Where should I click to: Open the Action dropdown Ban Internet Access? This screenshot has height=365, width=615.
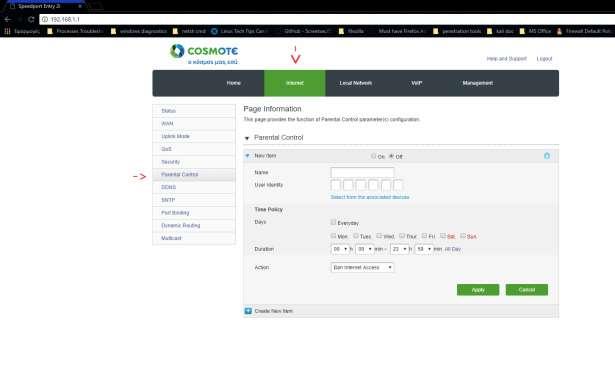362,267
